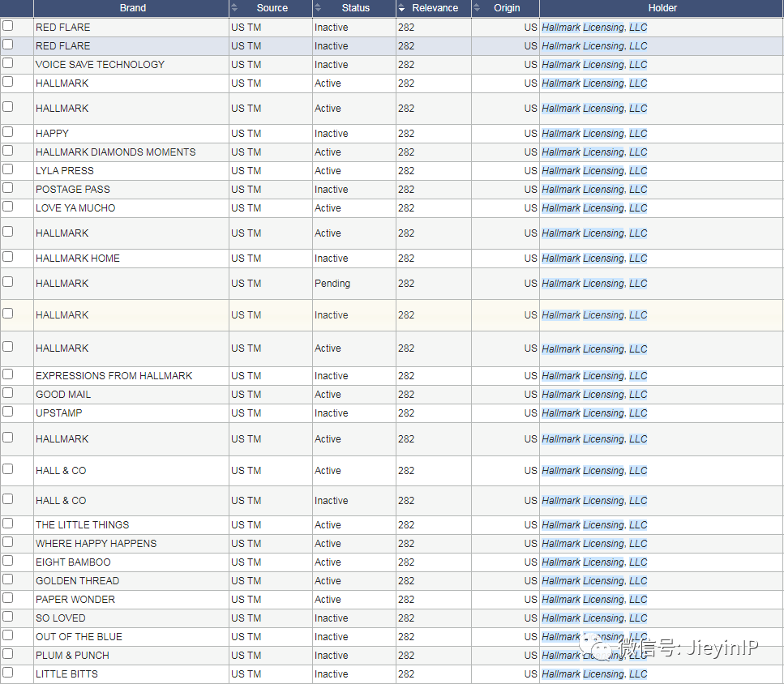Select the HALLMARK DIAMONDS MOMENTS row checkbox
Viewport: 784px width, 684px height.
click(7, 151)
